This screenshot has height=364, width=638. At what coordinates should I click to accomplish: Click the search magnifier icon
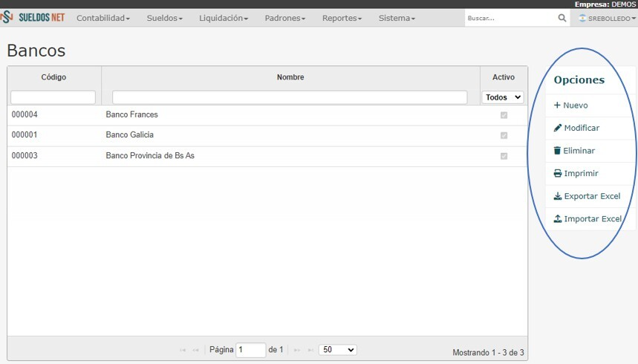[562, 18]
